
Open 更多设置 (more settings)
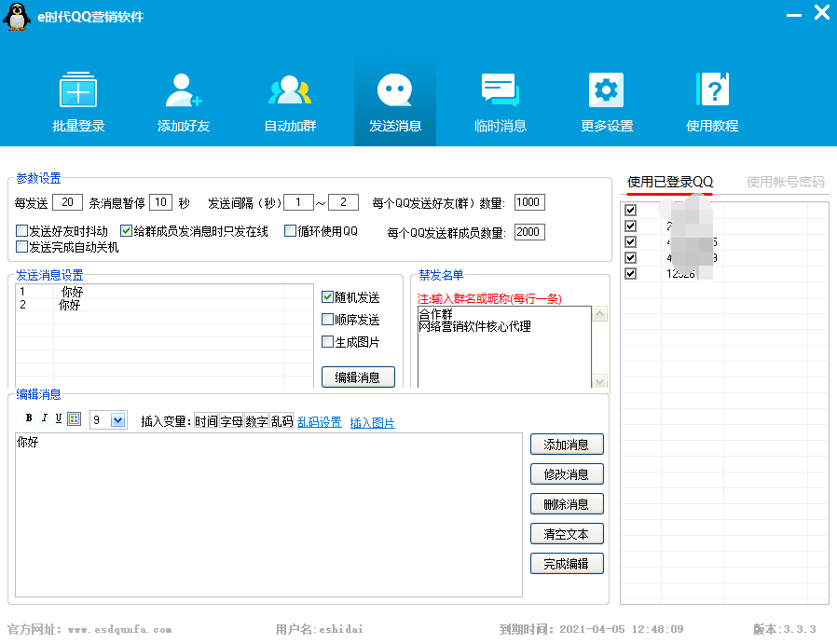click(x=605, y=98)
